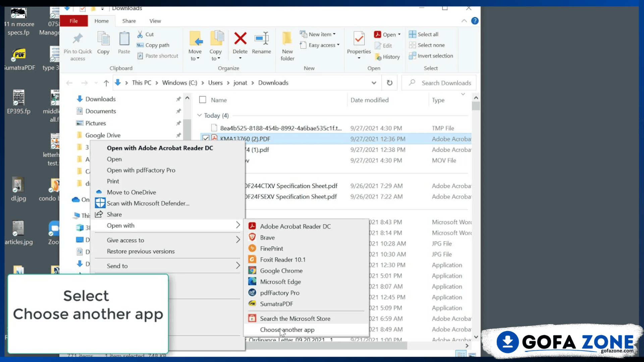This screenshot has width=644, height=362.
Task: Click Select none in ribbon
Action: 427,45
